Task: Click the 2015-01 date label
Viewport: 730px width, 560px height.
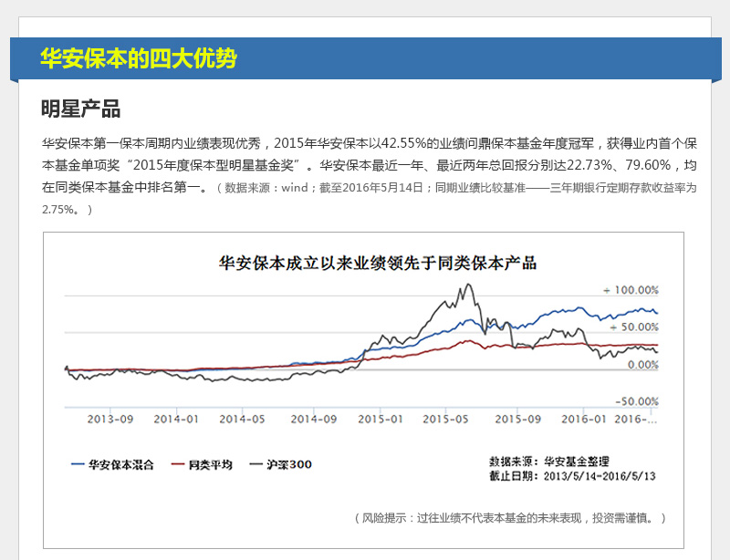Action: [x=381, y=419]
